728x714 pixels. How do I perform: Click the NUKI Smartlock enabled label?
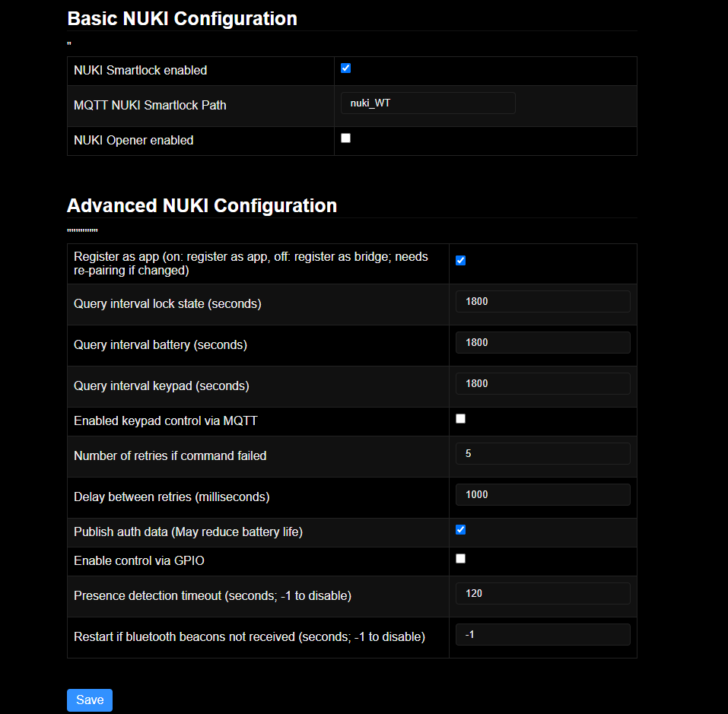tap(140, 71)
